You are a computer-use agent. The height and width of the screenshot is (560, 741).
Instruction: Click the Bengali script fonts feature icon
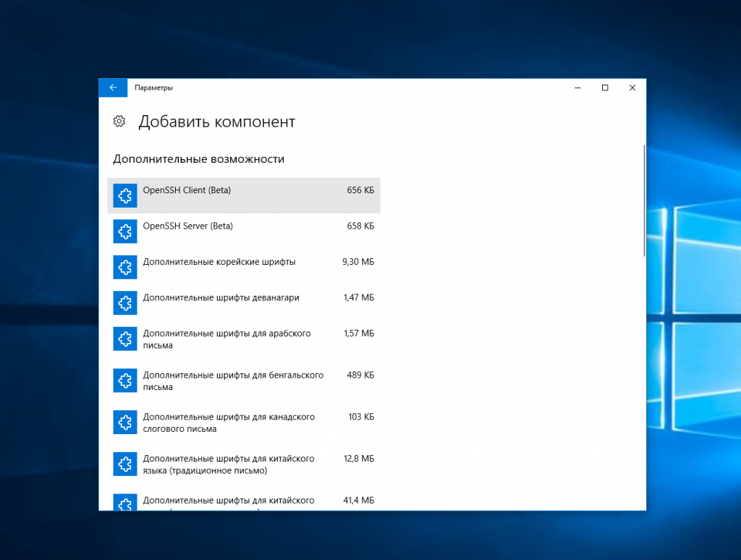124,381
